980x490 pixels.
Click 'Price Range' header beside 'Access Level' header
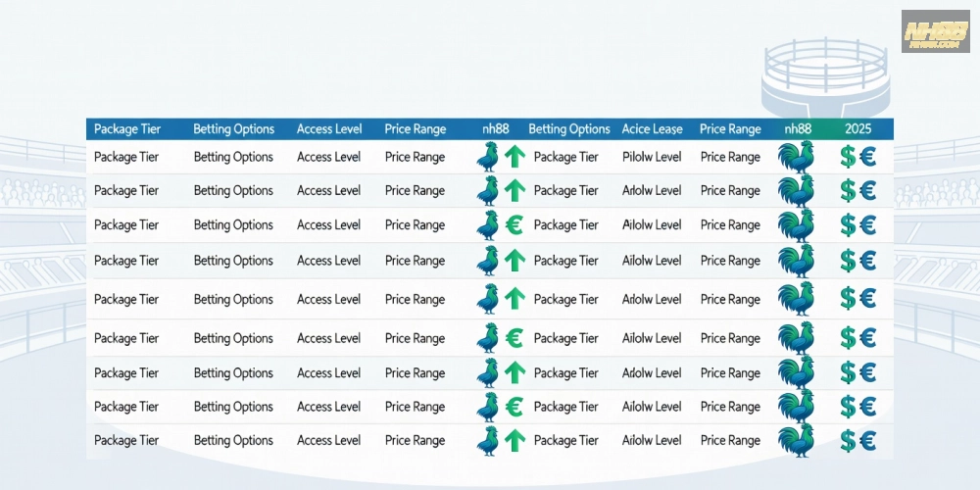(416, 129)
